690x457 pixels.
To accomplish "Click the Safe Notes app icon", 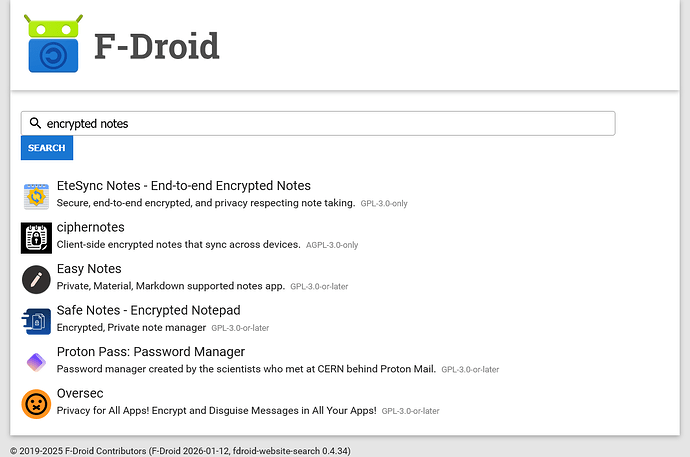I will [x=36, y=320].
